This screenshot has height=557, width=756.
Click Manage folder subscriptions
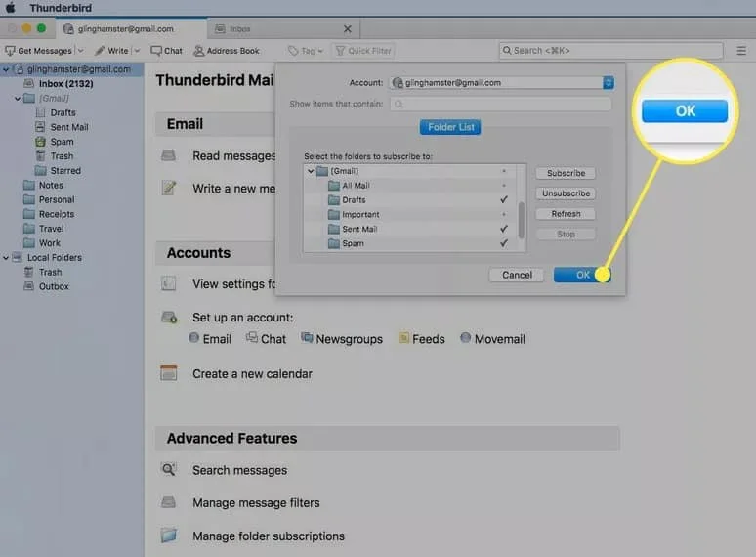pyautogui.click(x=269, y=536)
